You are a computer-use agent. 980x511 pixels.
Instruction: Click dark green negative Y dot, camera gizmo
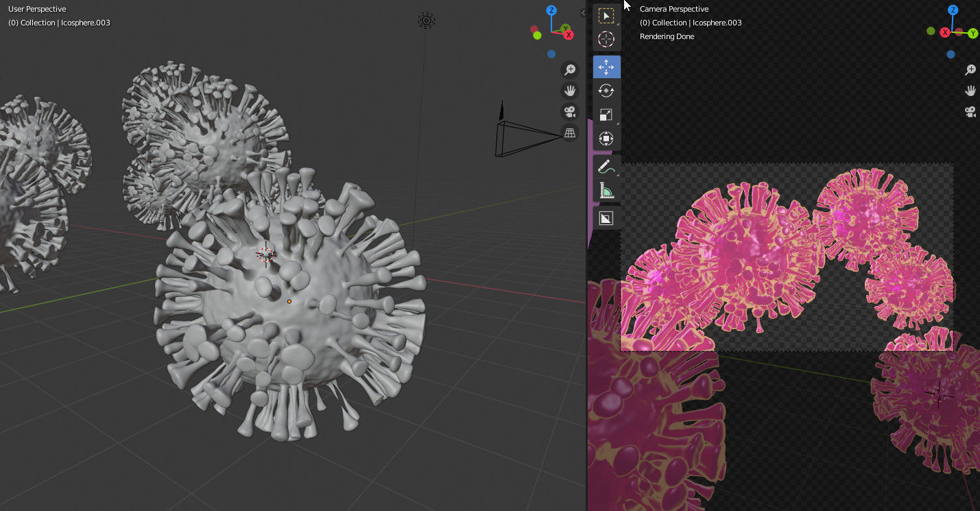931,31
